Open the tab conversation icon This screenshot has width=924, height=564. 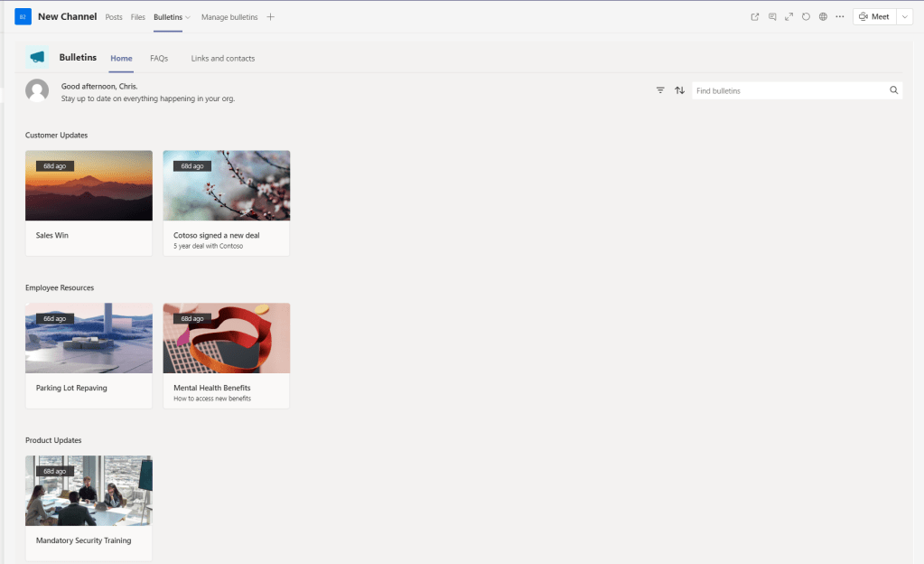tap(771, 16)
